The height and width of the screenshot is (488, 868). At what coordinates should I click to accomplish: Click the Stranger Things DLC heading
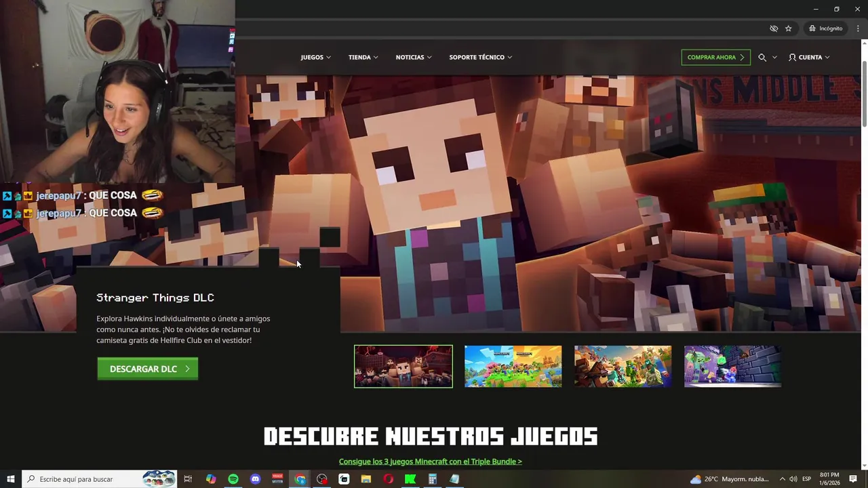155,298
